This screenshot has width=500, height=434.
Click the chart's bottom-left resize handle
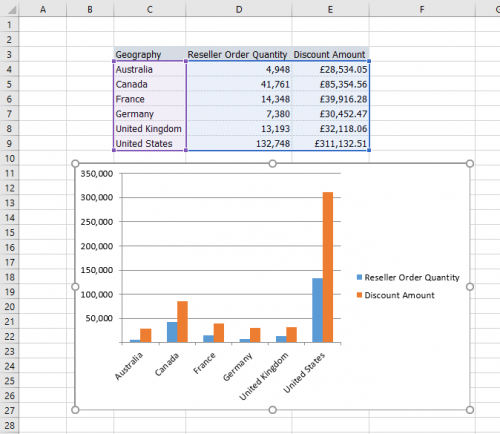click(x=75, y=410)
